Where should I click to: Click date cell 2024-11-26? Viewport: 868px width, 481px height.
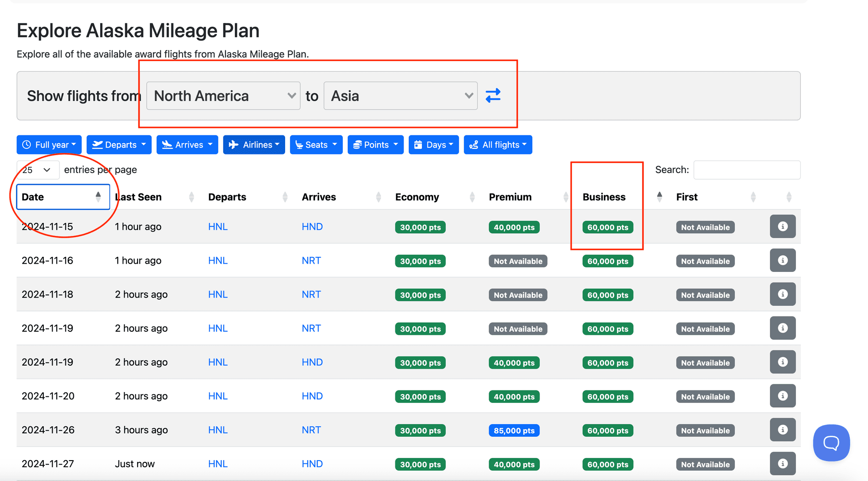pyautogui.click(x=48, y=430)
